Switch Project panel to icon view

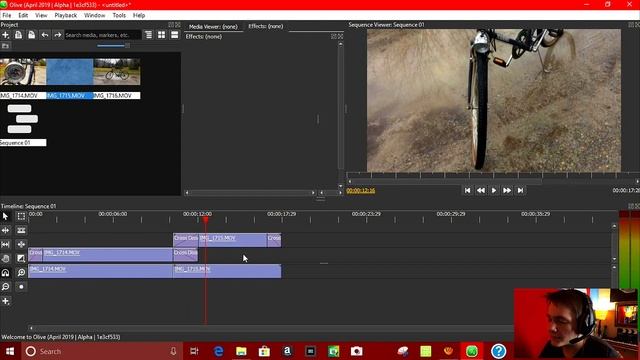[x=162, y=35]
